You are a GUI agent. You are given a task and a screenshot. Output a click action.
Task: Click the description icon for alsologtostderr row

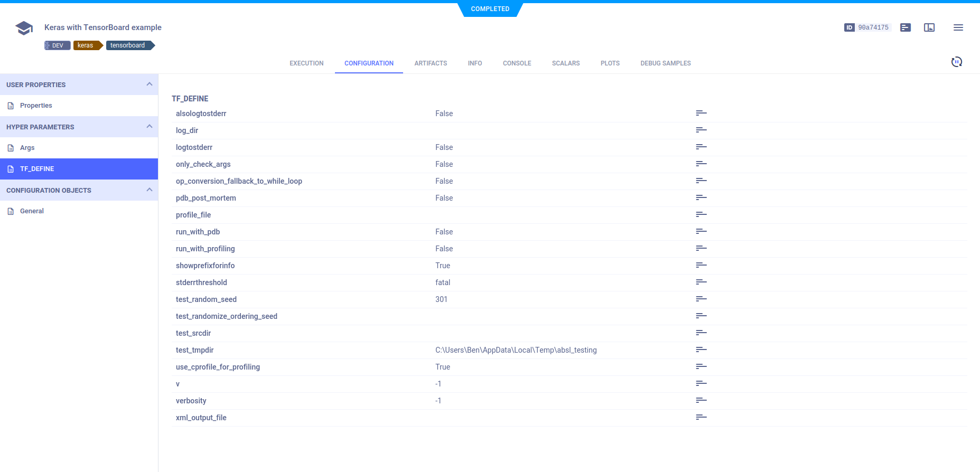coord(701,114)
